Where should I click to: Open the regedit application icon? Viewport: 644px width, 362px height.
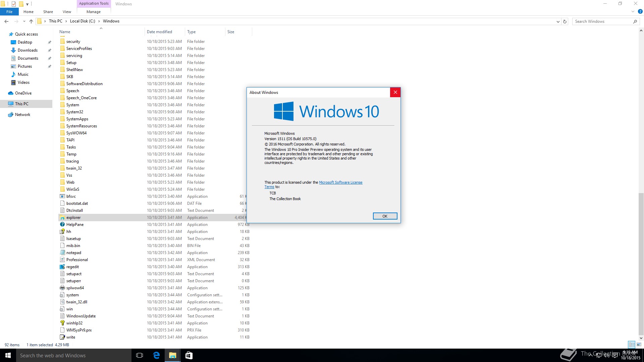(x=62, y=267)
